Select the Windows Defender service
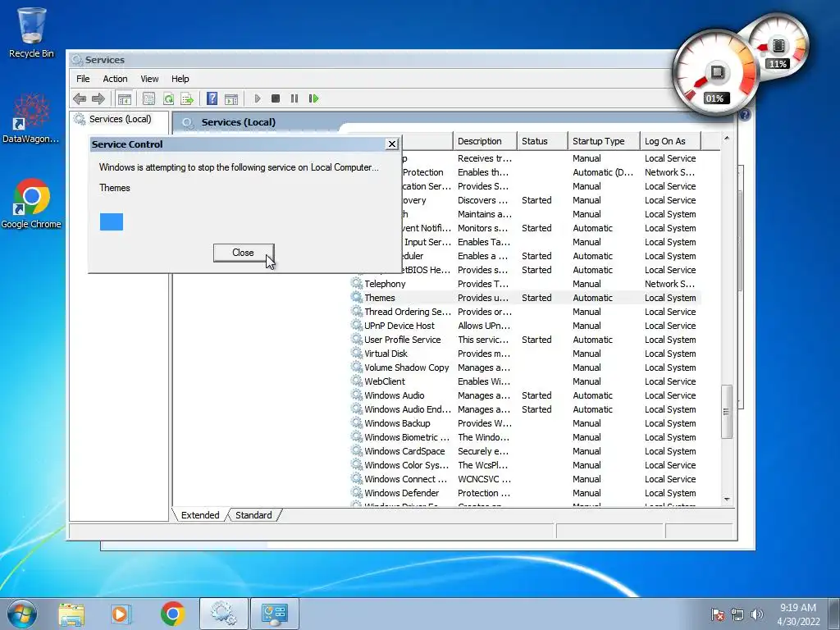Viewport: 840px width, 630px height. [x=525, y=493]
